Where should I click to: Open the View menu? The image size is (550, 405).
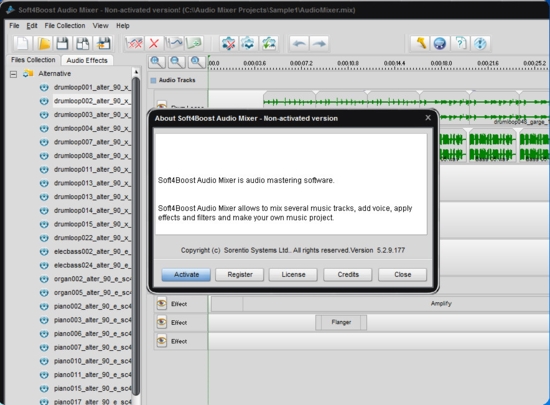click(x=100, y=26)
